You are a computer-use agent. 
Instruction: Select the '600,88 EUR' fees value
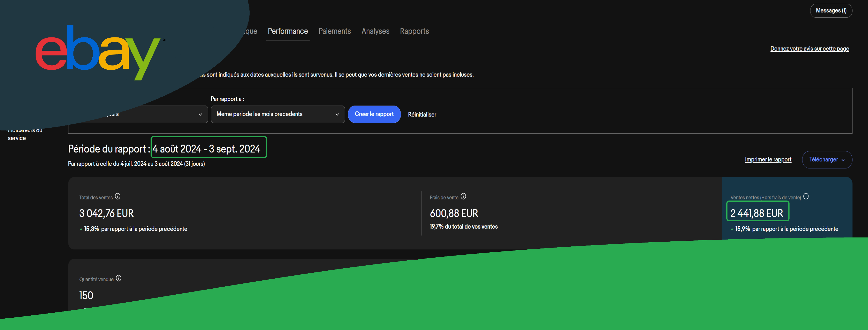454,213
